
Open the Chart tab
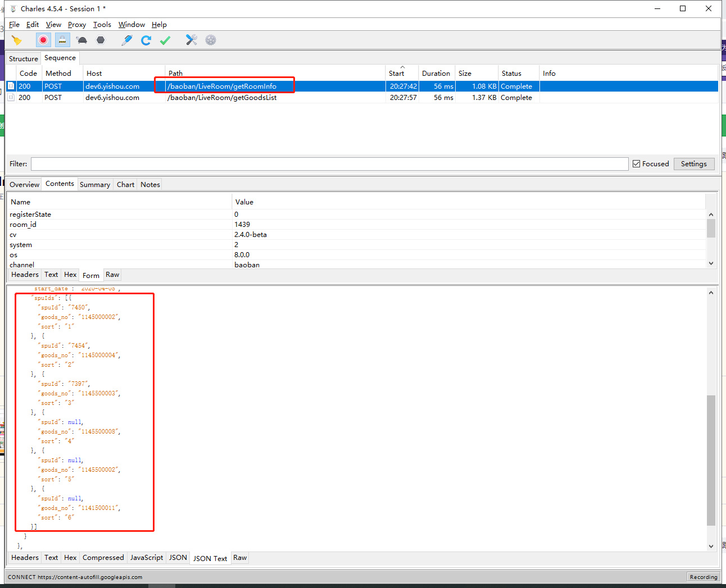pyautogui.click(x=125, y=184)
